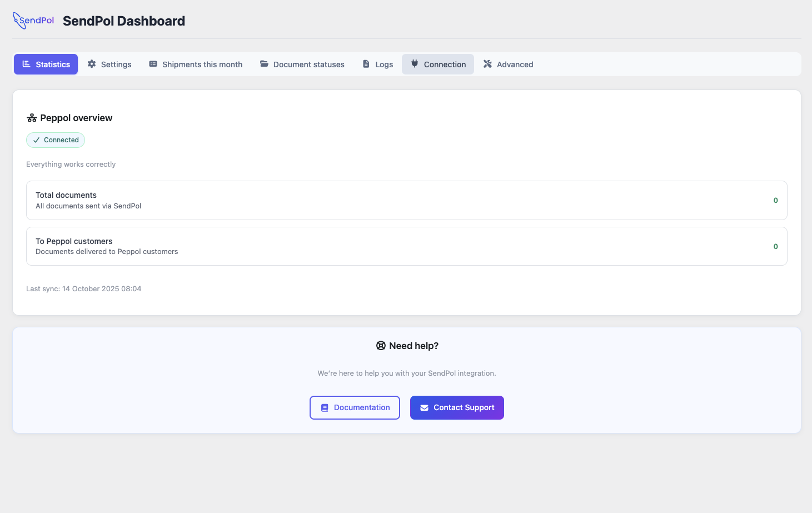Click the envelope icon inside Contact Support button
This screenshot has width=812, height=513.
click(x=424, y=407)
